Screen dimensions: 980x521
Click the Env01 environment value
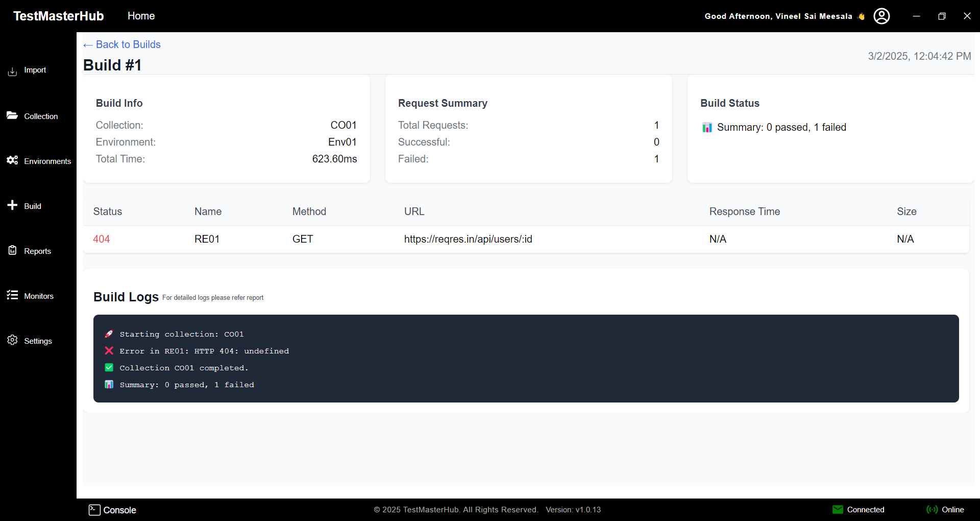342,142
